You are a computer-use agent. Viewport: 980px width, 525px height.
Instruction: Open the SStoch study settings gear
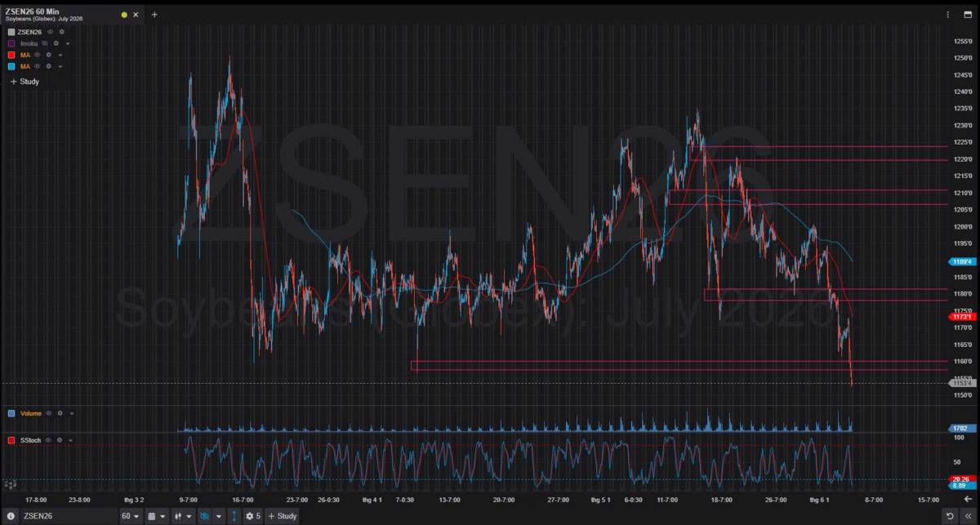coord(60,440)
